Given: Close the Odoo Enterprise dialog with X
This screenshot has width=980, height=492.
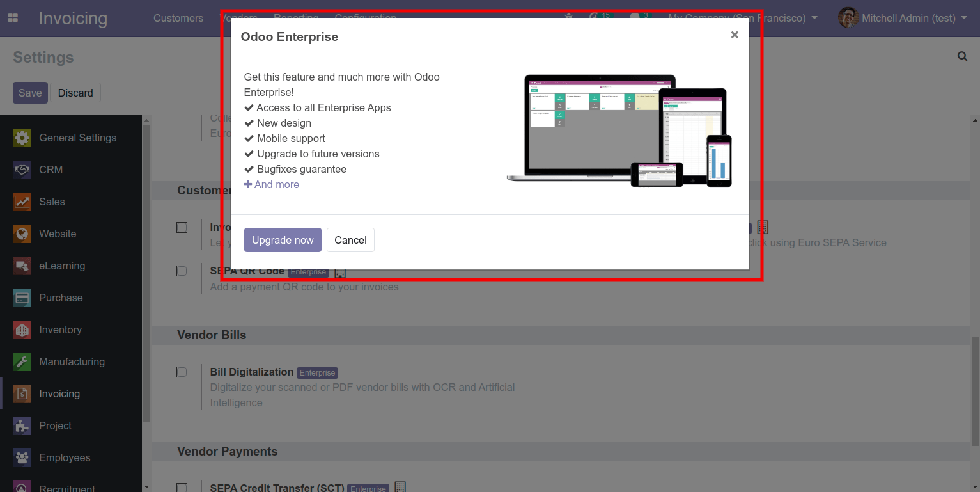Looking at the screenshot, I should pos(735,35).
